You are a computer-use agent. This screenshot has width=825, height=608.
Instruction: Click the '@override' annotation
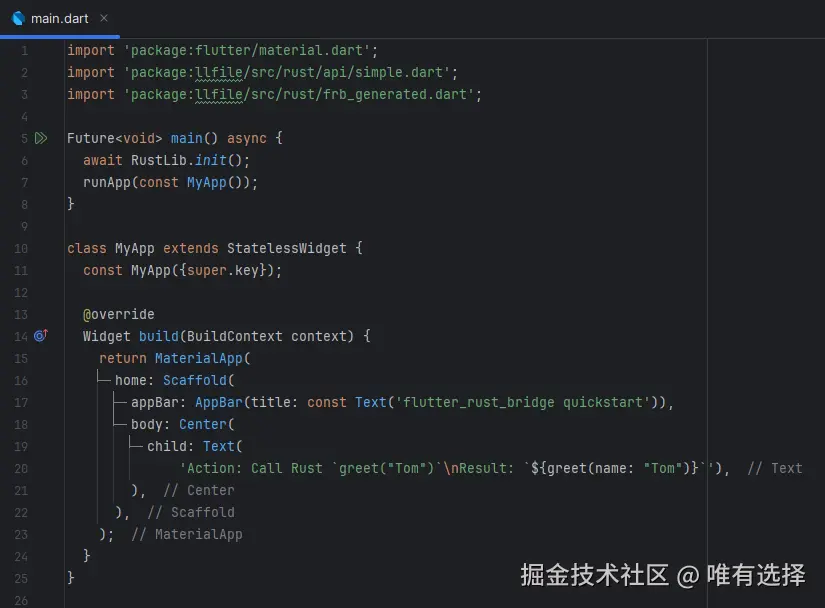[x=119, y=315]
